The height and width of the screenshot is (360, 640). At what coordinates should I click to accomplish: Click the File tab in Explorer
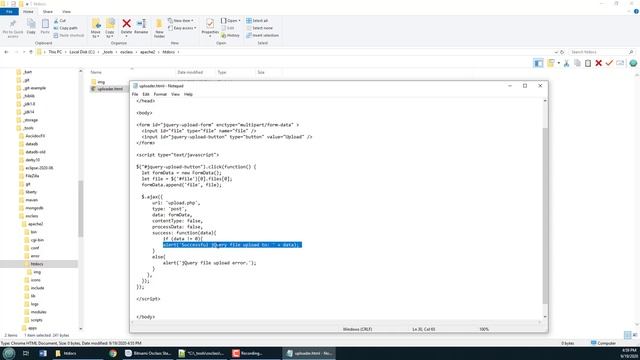click(x=9, y=12)
